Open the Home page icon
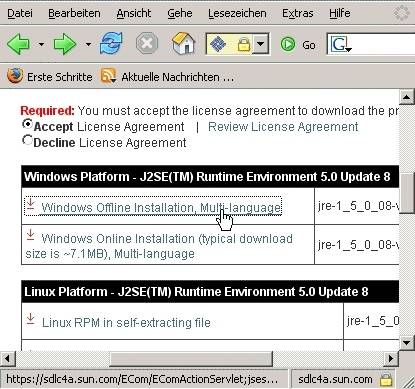Viewport: 415px width, 389px height. 183,43
